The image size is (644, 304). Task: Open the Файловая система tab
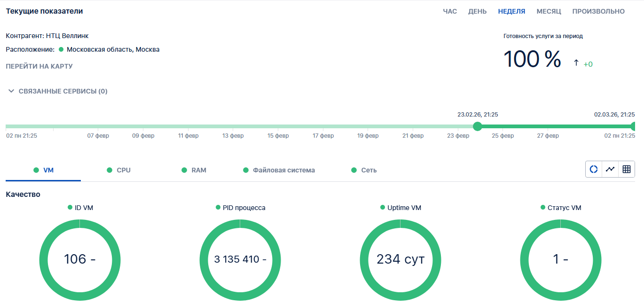click(283, 170)
